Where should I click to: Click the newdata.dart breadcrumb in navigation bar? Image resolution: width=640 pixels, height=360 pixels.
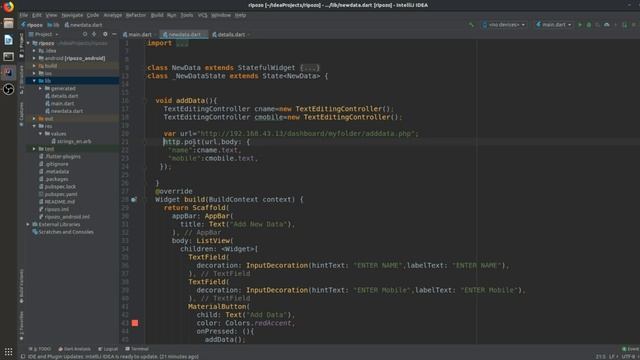(83, 25)
